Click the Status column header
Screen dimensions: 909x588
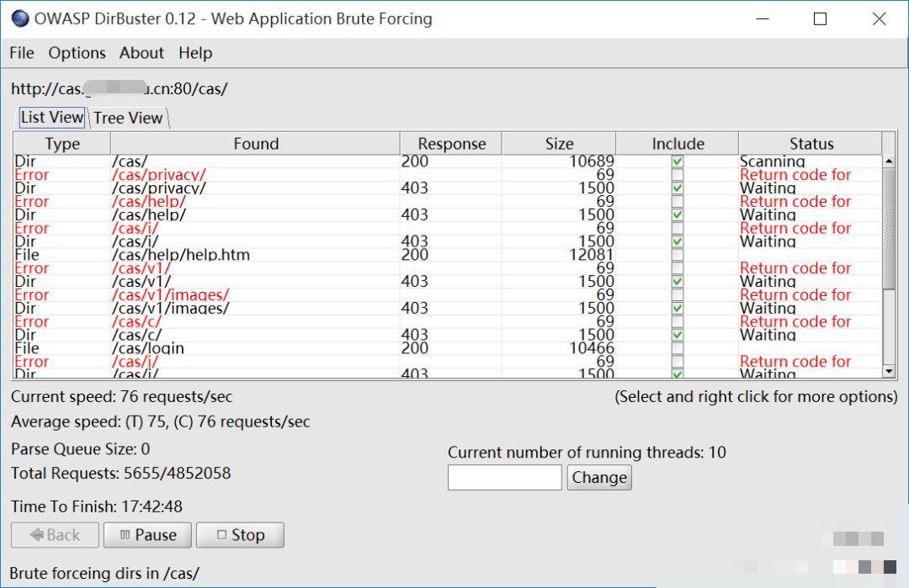click(x=811, y=143)
